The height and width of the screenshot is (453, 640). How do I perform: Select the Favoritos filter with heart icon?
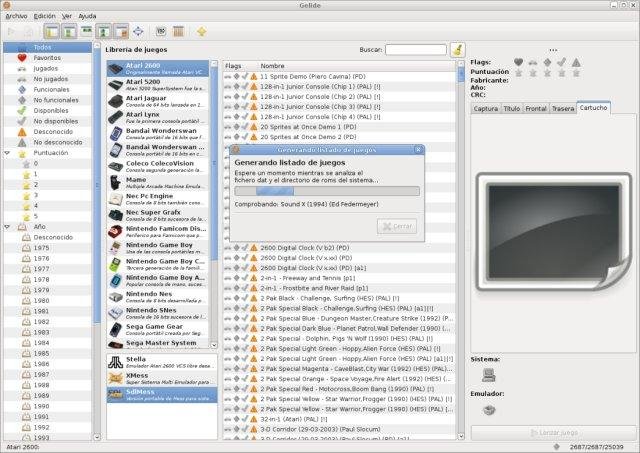[x=45, y=58]
